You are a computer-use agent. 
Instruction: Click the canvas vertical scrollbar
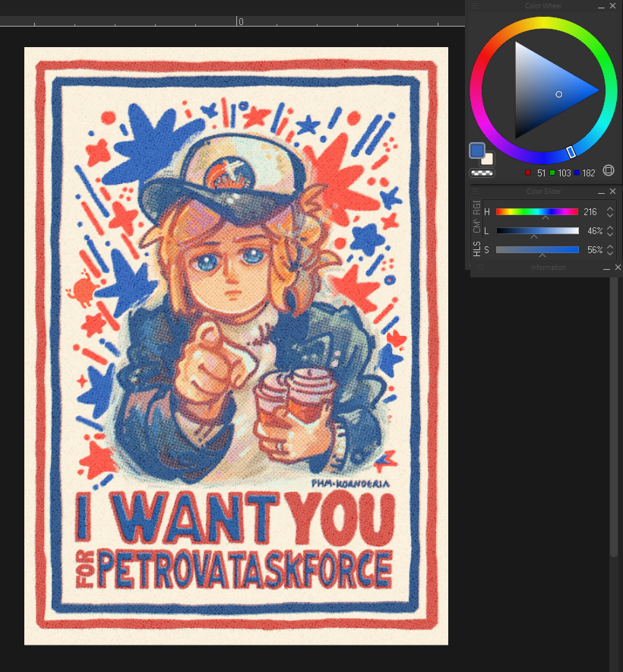614,416
